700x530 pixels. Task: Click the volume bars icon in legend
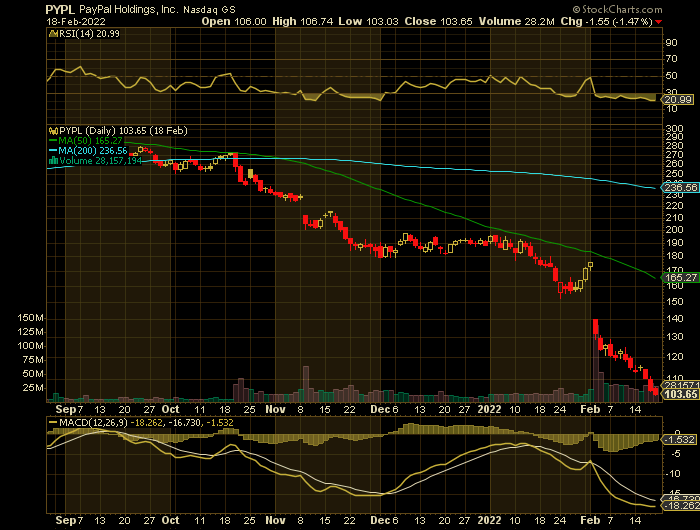pyautogui.click(x=53, y=161)
